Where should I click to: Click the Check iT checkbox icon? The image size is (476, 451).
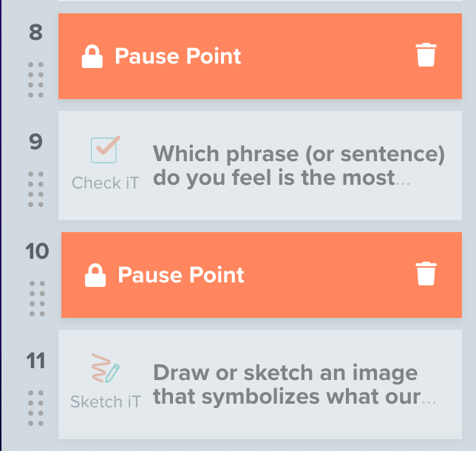(105, 150)
